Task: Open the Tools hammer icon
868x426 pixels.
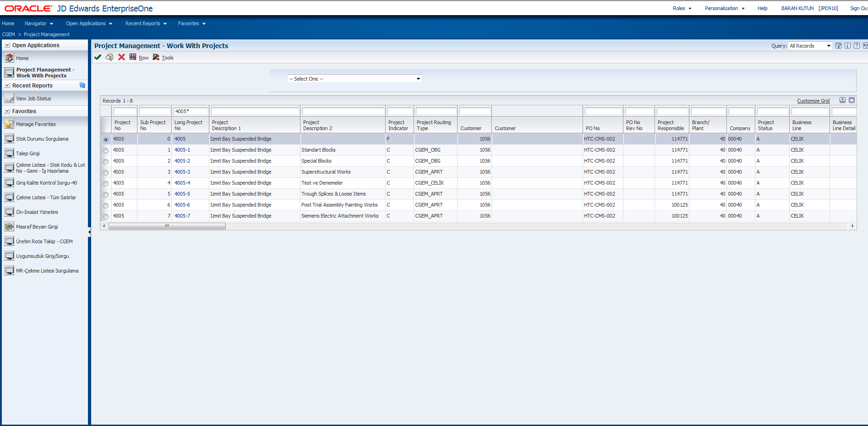Action: tap(156, 57)
